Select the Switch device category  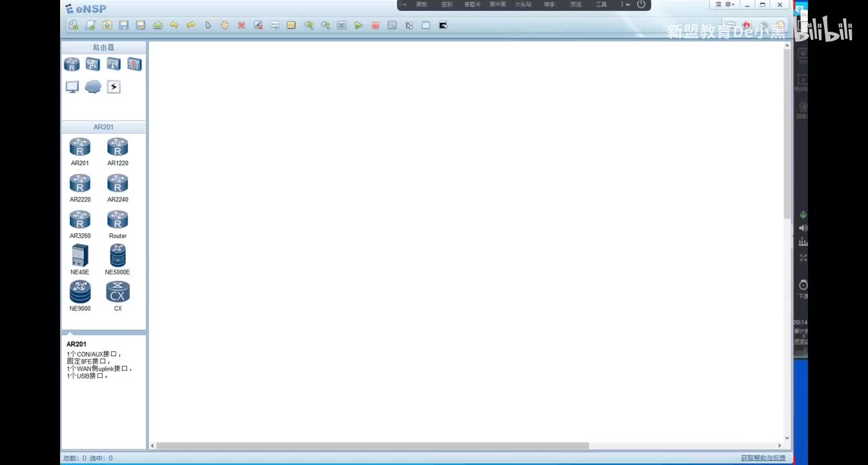tap(93, 64)
